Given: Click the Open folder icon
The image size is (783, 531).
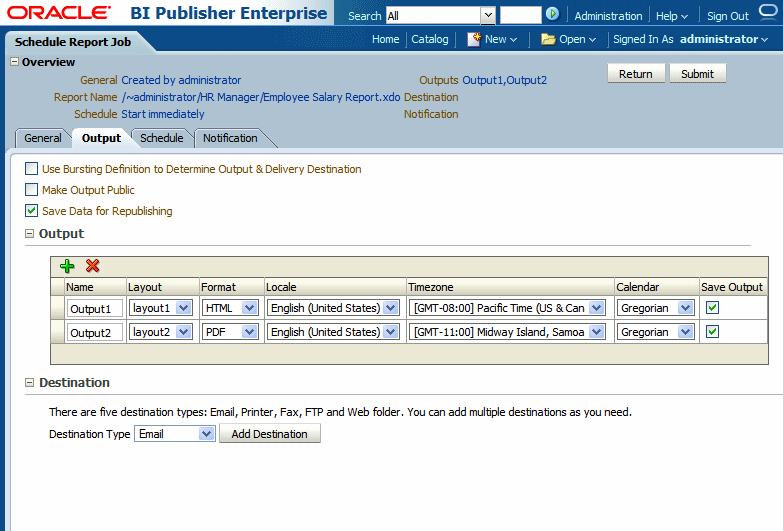Looking at the screenshot, I should tap(548, 39).
